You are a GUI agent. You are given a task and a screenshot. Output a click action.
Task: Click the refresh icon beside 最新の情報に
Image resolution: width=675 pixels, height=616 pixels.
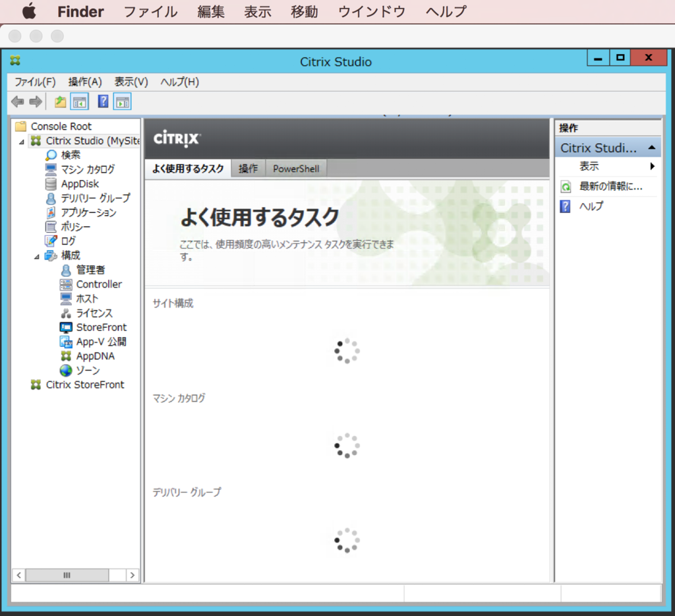click(x=566, y=187)
